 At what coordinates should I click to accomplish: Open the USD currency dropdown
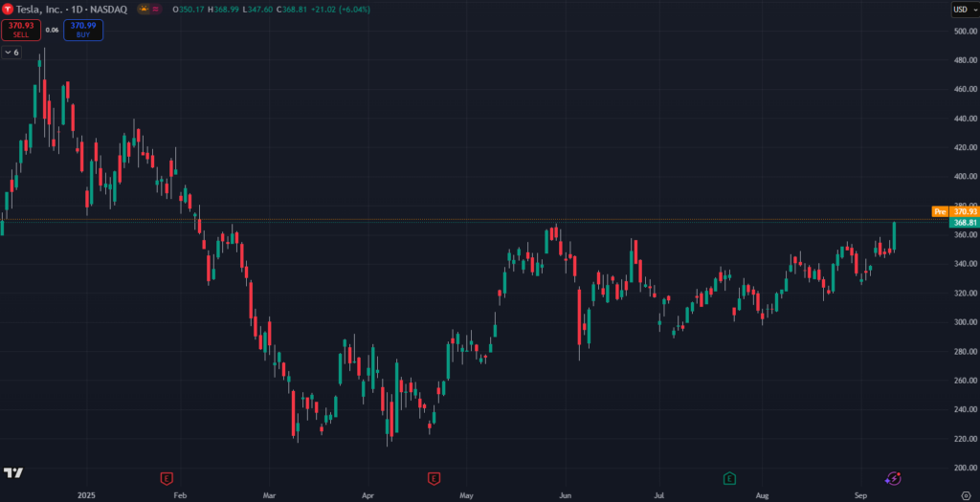click(965, 10)
